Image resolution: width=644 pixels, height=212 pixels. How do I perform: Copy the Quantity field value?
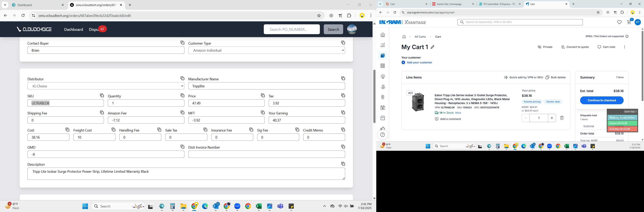click(x=182, y=96)
